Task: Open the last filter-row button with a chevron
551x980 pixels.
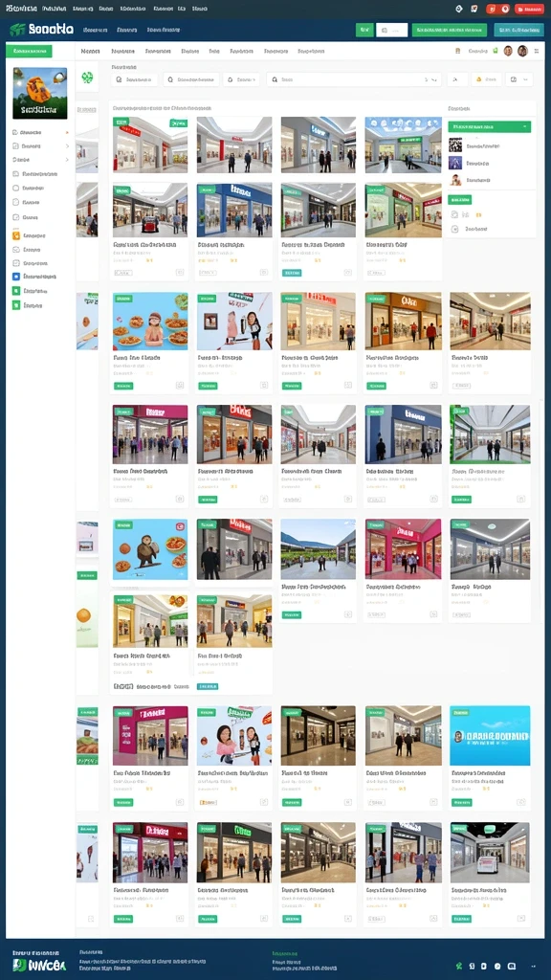Action: [519, 79]
